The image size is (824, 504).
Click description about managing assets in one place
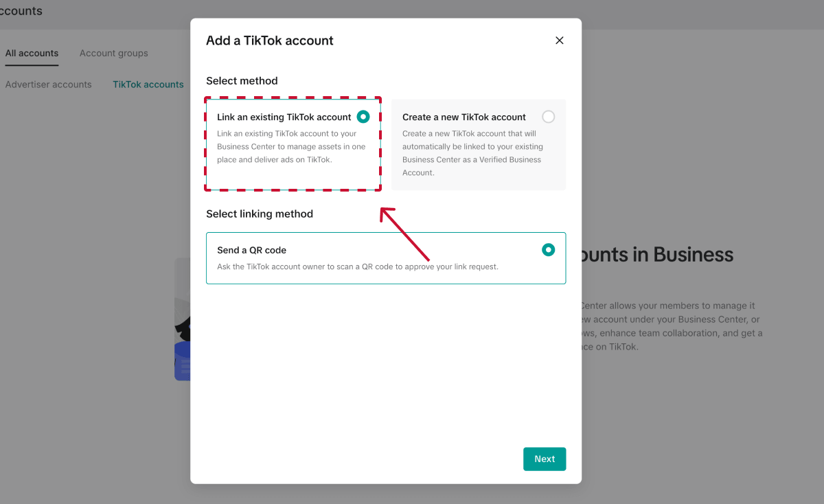pos(291,147)
